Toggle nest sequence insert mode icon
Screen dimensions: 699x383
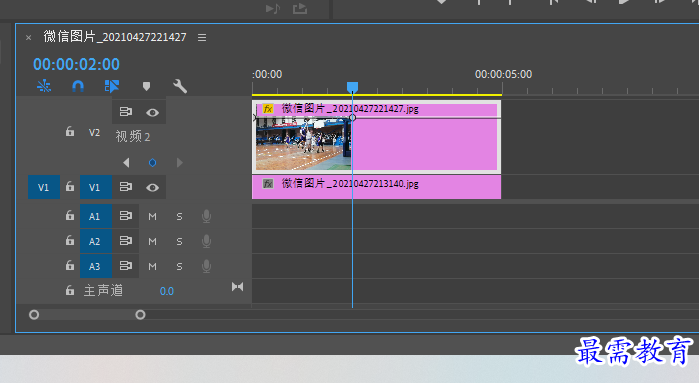tap(44, 86)
